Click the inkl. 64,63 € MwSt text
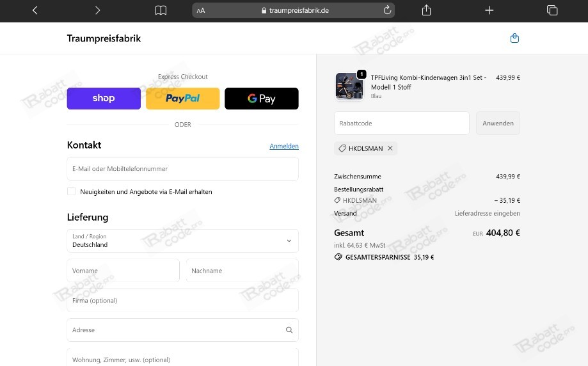Viewport: 588px width, 366px height. 360,245
